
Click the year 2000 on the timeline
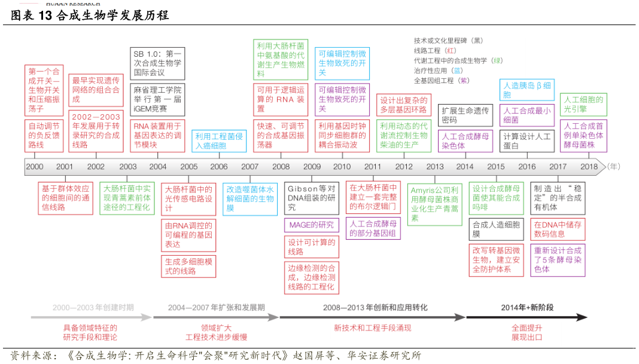click(35, 167)
